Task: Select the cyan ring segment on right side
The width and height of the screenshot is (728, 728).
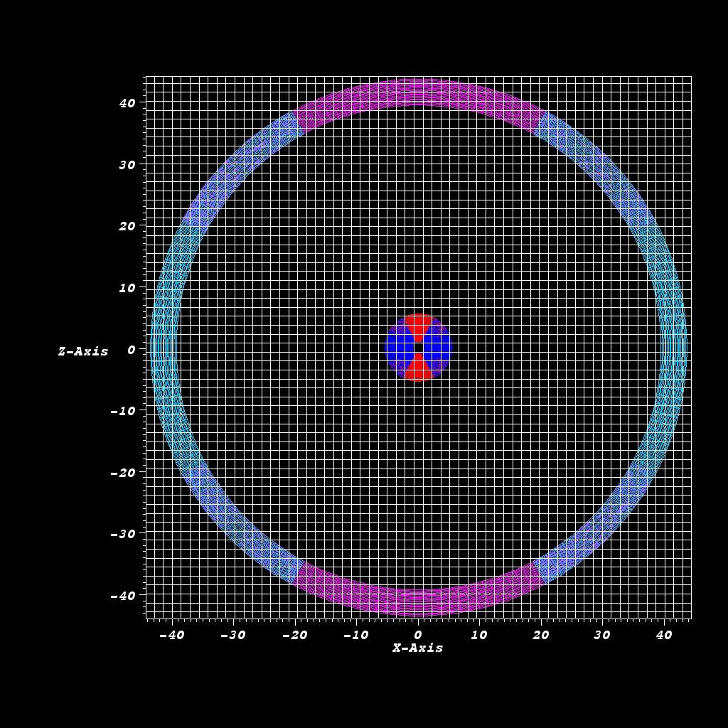Action: point(673,348)
